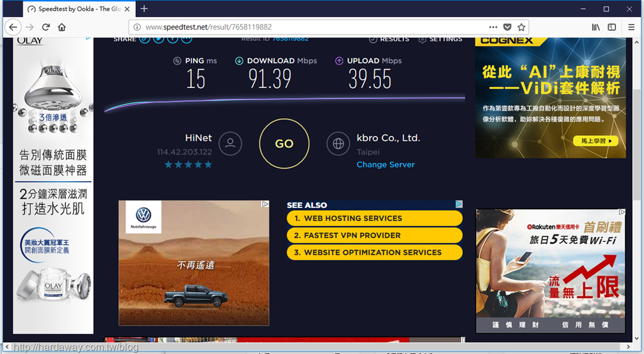Open the Library icon in toolbar
The image size is (644, 354).
pyautogui.click(x=596, y=27)
